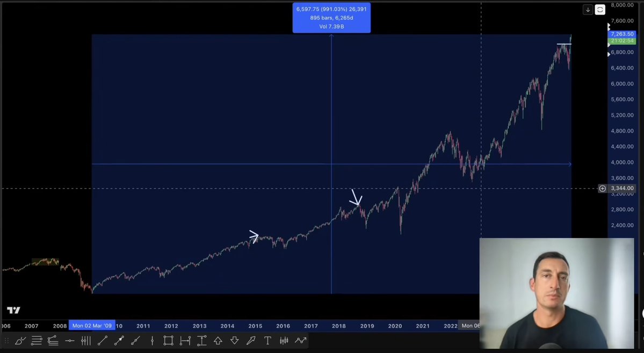Click 2018 on the time axis

(x=339, y=326)
